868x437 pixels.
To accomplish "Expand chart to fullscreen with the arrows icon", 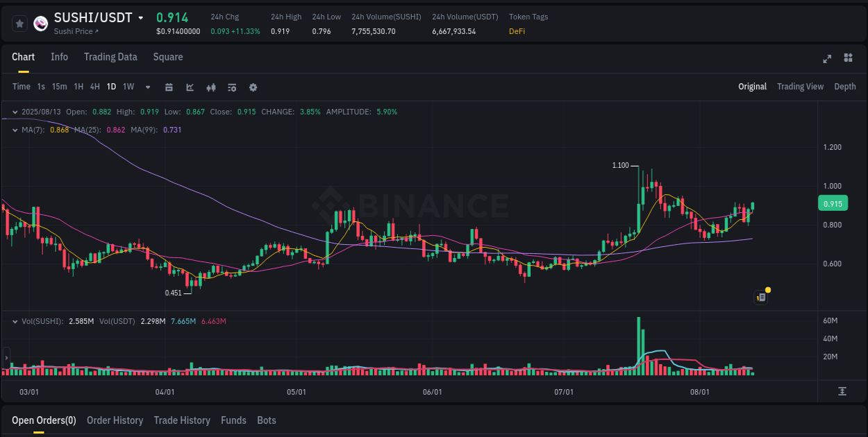I will point(826,59).
